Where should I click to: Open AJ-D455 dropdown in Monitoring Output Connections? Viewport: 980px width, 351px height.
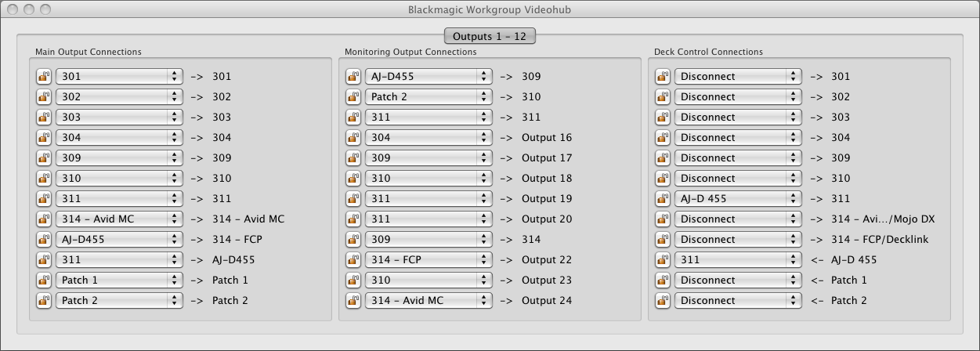click(x=429, y=77)
